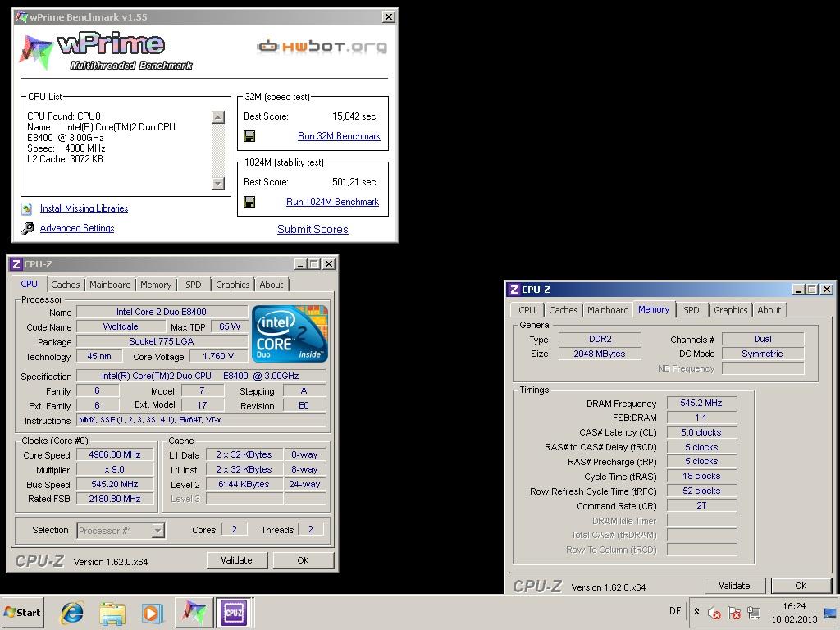This screenshot has width=840, height=630.
Task: Open Windows Explorer folder from the taskbar
Action: point(112,612)
